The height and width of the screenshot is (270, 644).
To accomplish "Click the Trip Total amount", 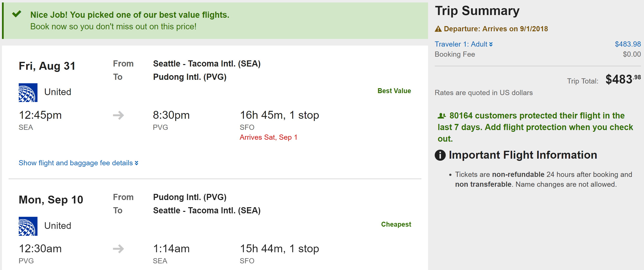I will 623,79.
